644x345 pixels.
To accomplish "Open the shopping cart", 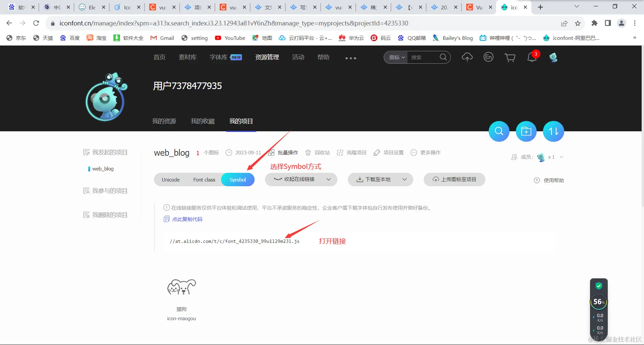I will click(510, 57).
